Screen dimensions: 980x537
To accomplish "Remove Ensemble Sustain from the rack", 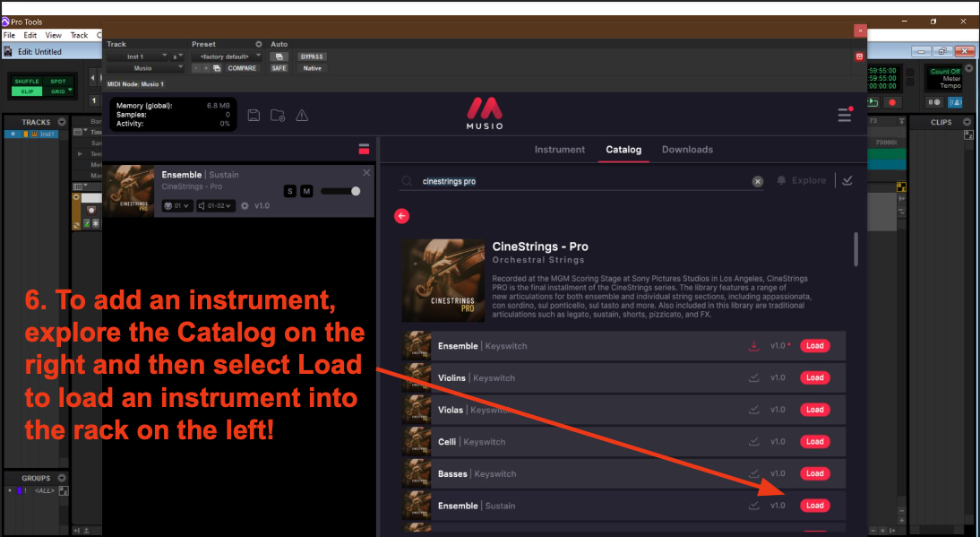I will click(x=366, y=173).
